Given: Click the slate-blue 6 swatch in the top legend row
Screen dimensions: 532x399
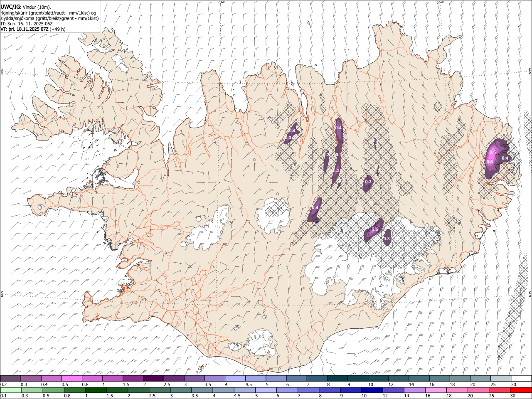Looking at the screenshot, I should pos(296,379).
